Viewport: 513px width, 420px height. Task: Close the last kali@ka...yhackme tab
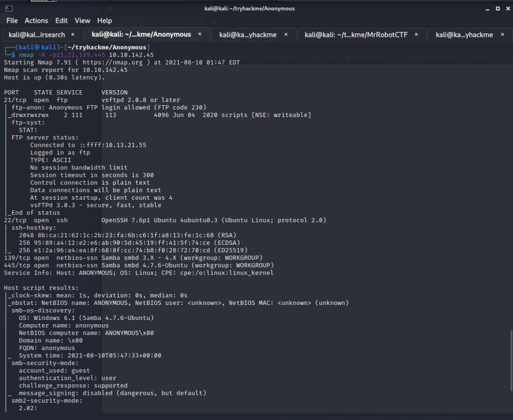tap(503, 35)
